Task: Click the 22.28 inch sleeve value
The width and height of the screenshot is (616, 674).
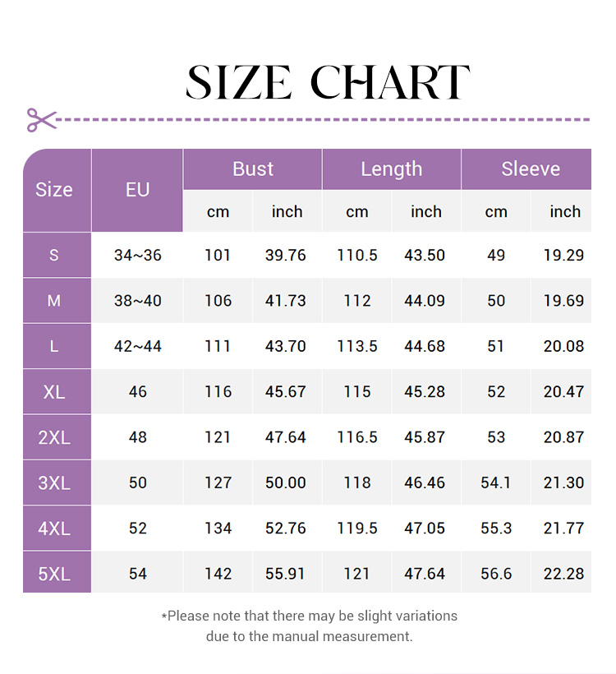Action: tap(563, 574)
